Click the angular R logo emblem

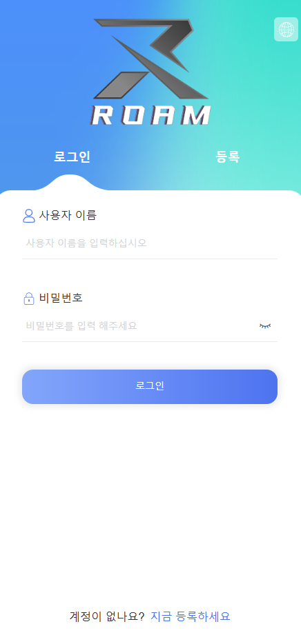point(150,59)
